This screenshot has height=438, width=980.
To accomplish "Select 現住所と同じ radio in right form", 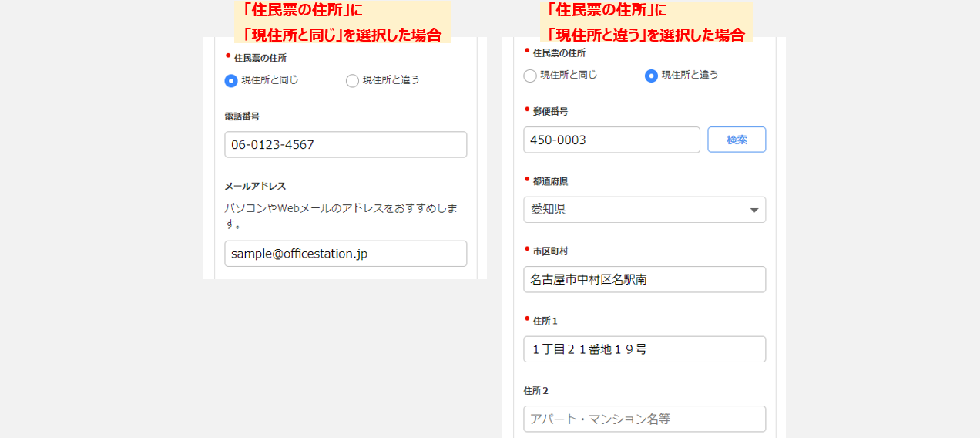I will pos(530,76).
